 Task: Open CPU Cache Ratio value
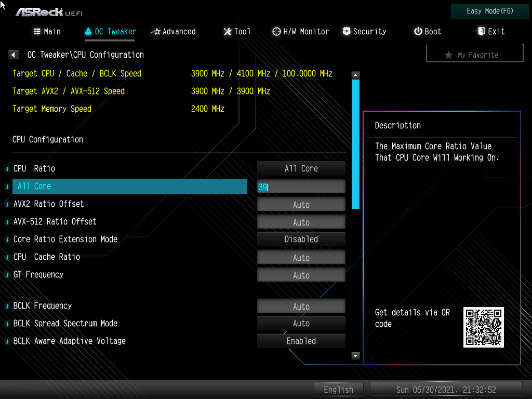(301, 257)
